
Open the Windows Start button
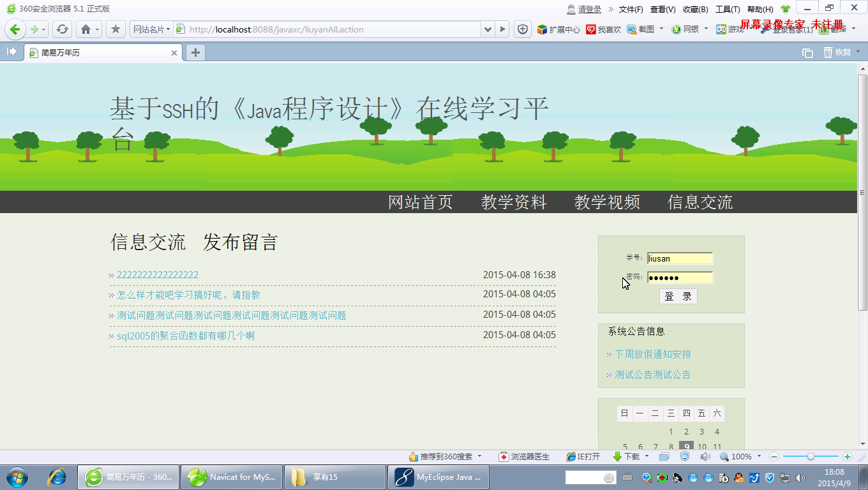(x=17, y=477)
